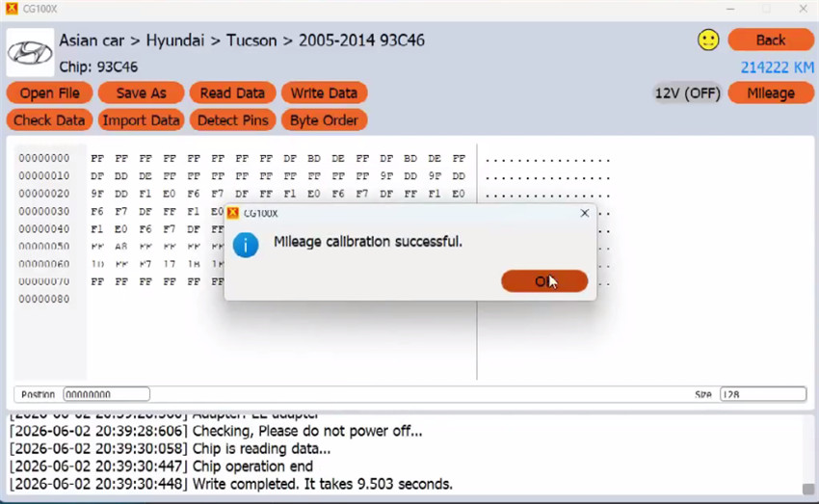This screenshot has width=819, height=504.
Task: Click the 214222 KM mileage value
Action: pos(778,67)
